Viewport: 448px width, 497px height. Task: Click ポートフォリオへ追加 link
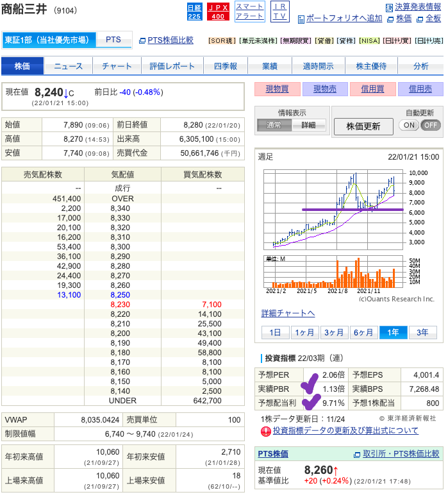pos(344,19)
